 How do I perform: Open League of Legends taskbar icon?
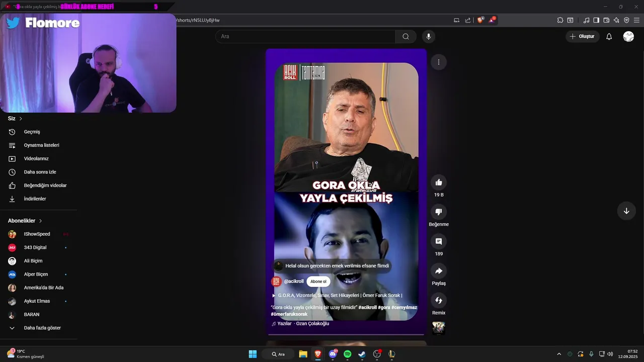[391, 354]
